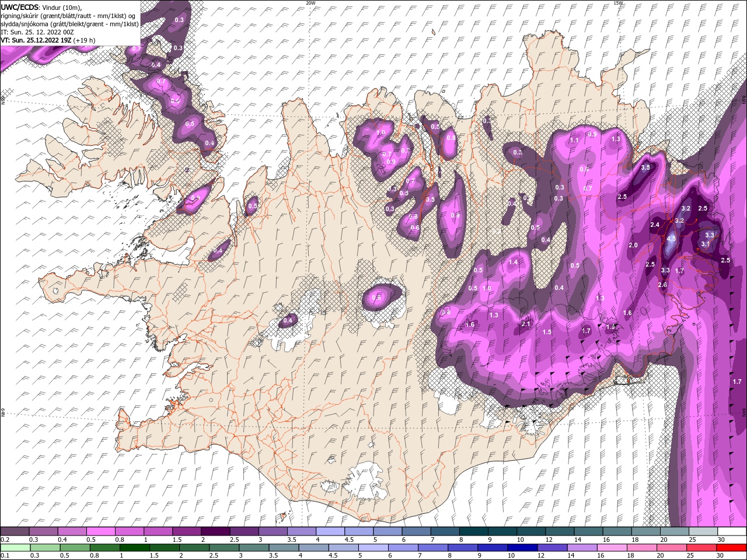Image resolution: width=747 pixels, height=560 pixels.
Task: Select lower legend swatch between 5 and 6
Action: [373, 548]
